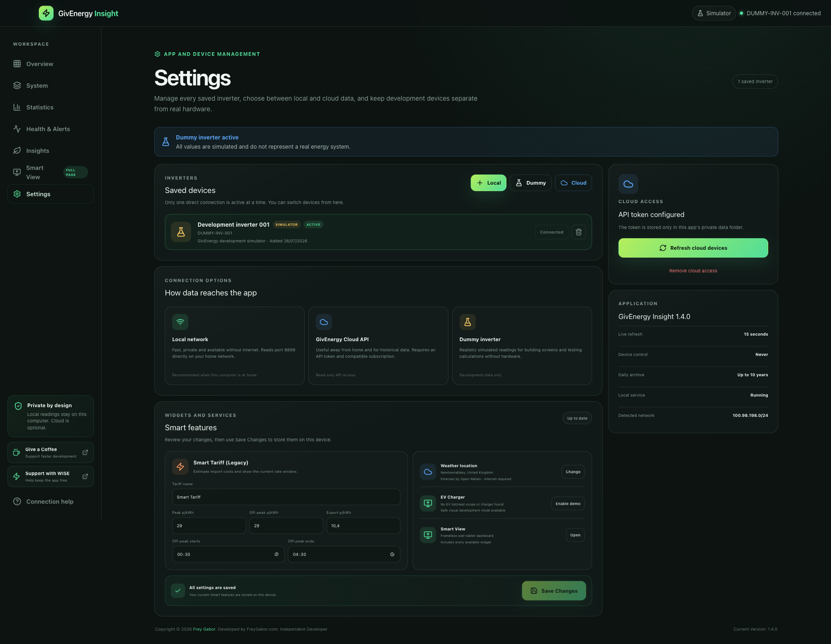Click Refresh cloud devices button

[693, 248]
